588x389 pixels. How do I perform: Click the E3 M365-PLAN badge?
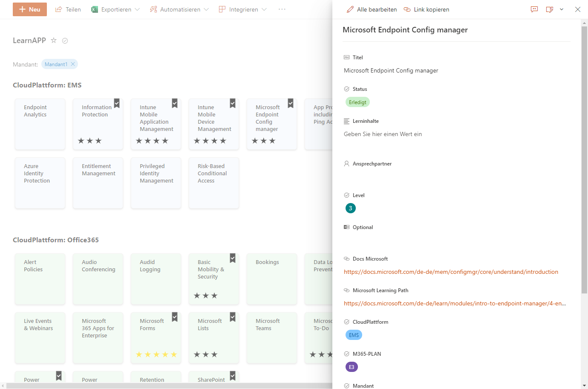[352, 367]
